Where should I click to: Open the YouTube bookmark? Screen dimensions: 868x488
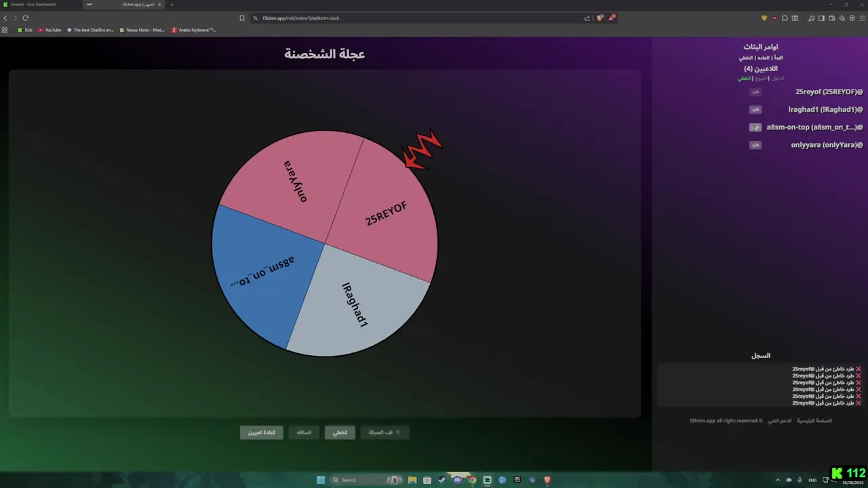(x=50, y=30)
